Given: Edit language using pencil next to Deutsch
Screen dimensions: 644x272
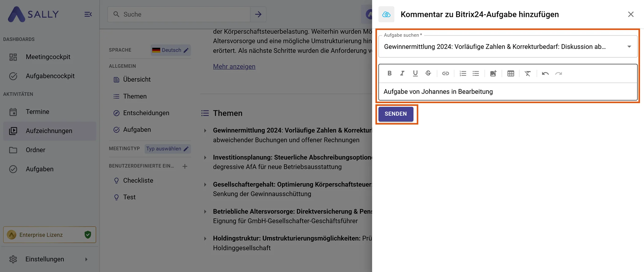Looking at the screenshot, I should [186, 50].
